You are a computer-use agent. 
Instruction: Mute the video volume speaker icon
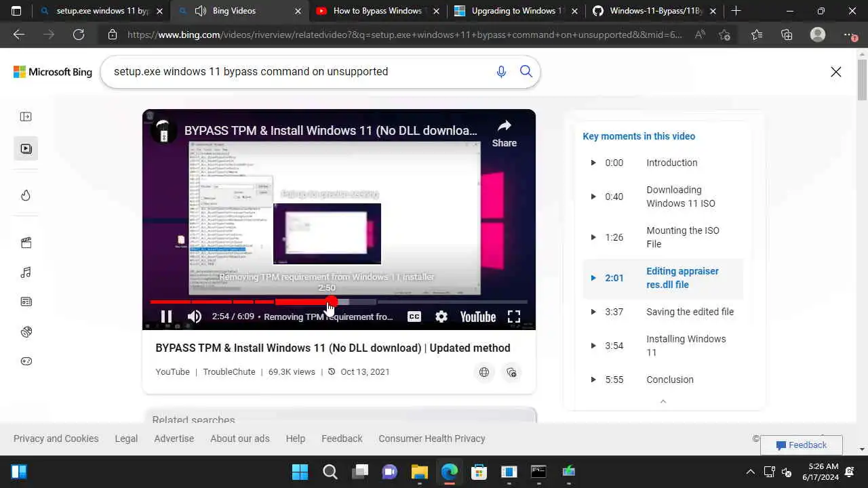coord(195,317)
